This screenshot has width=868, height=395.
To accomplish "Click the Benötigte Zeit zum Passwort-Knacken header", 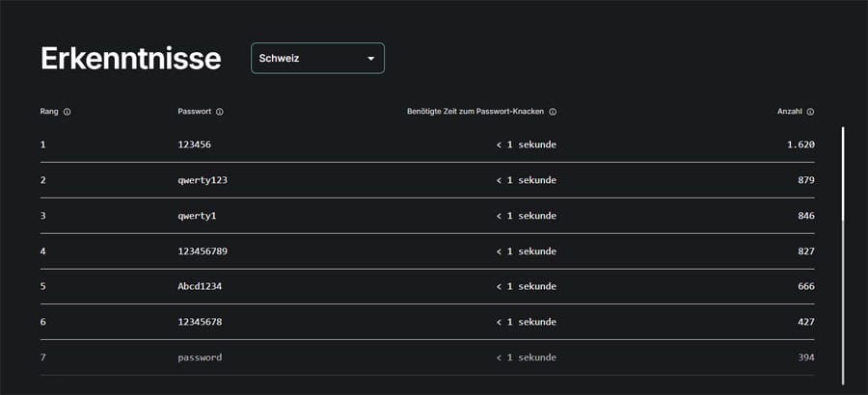I will coord(476,112).
